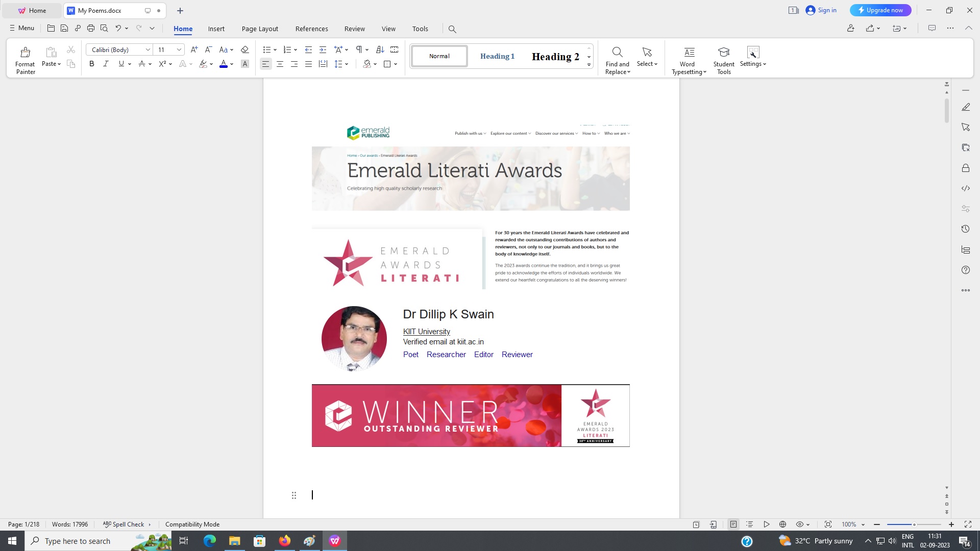This screenshot has width=980, height=551.
Task: Add a new tab with plus button
Action: pyautogui.click(x=180, y=11)
